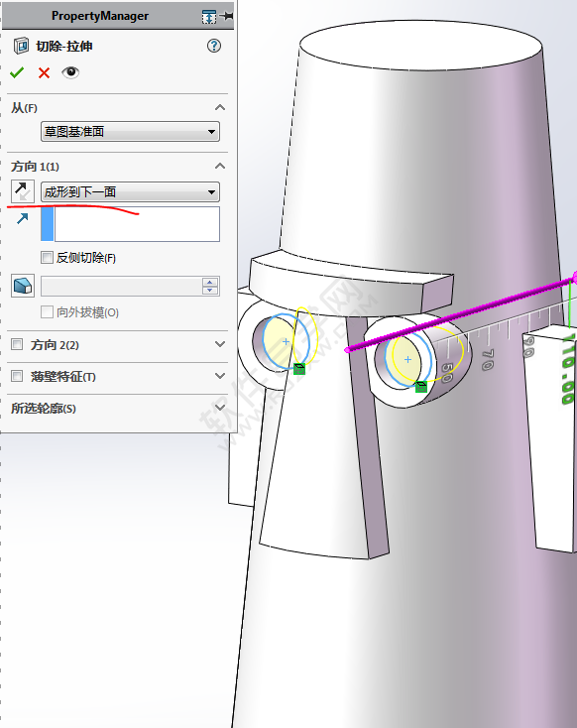577x728 pixels.
Task: Collapse the 方向 1(1) section
Action: [x=220, y=166]
